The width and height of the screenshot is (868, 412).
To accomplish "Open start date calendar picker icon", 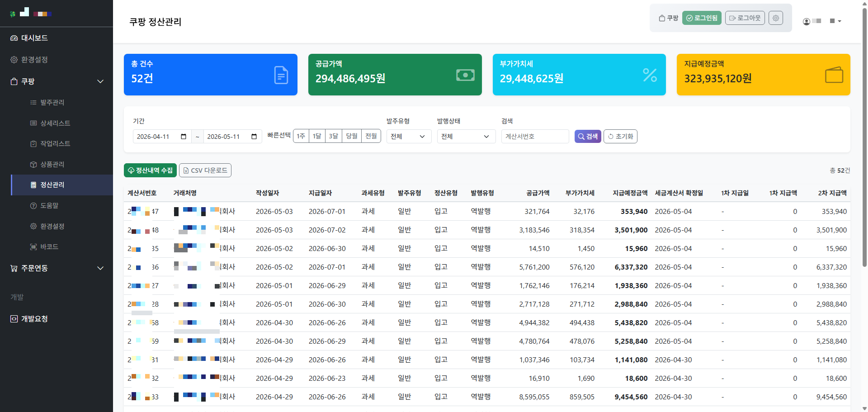I will click(x=184, y=137).
